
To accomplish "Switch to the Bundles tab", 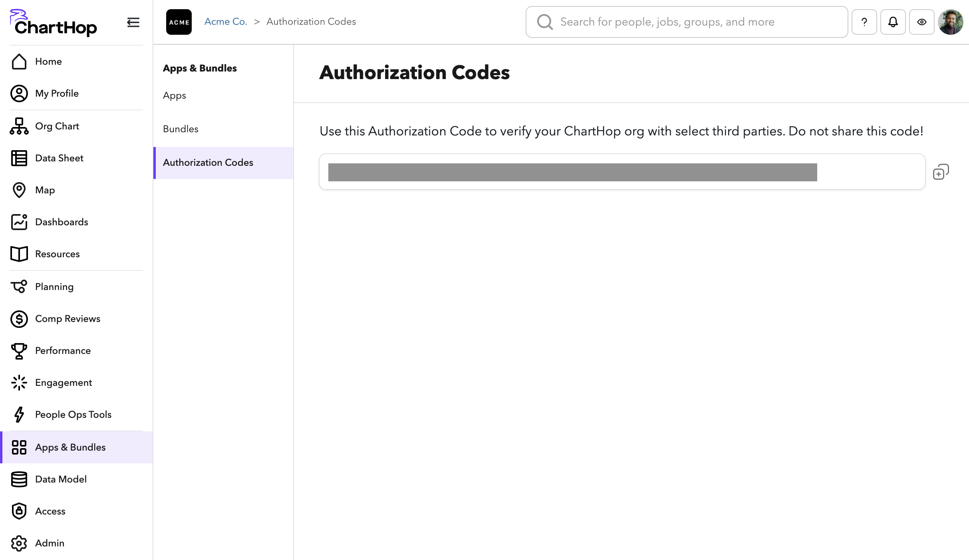I will (180, 129).
